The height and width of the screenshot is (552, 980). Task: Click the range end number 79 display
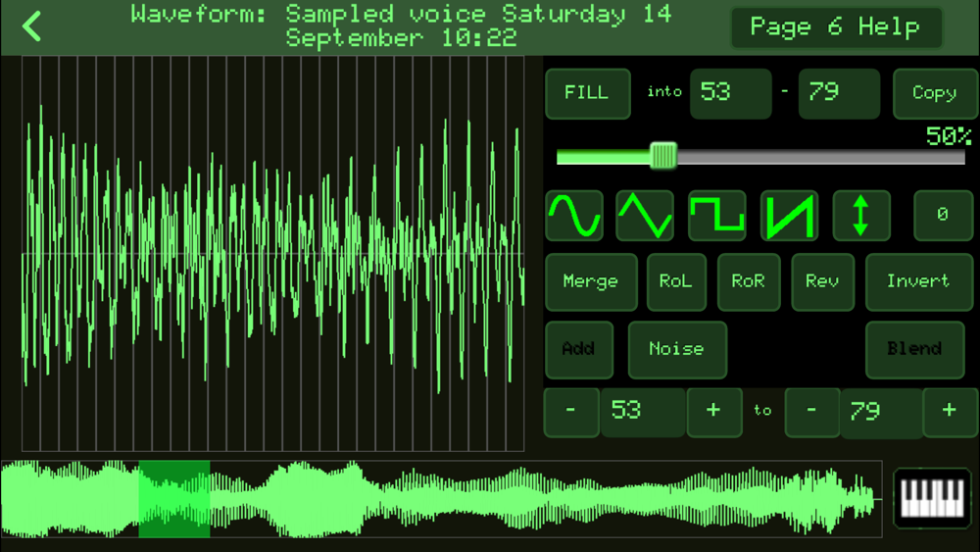881,413
